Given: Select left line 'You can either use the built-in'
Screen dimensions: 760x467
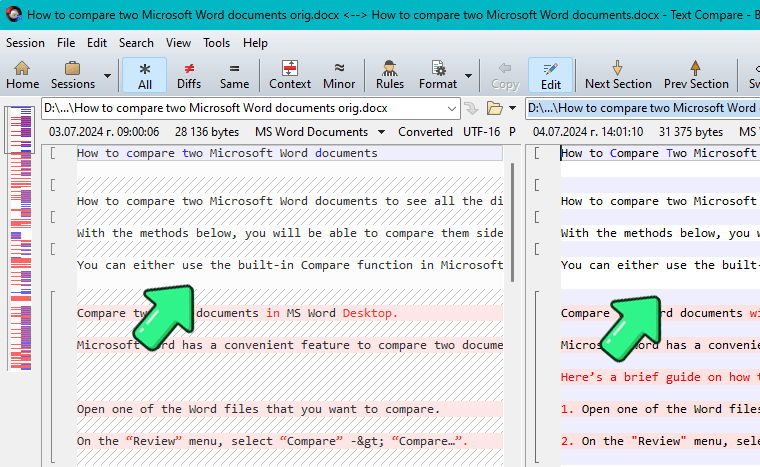Looking at the screenshot, I should coord(289,265).
